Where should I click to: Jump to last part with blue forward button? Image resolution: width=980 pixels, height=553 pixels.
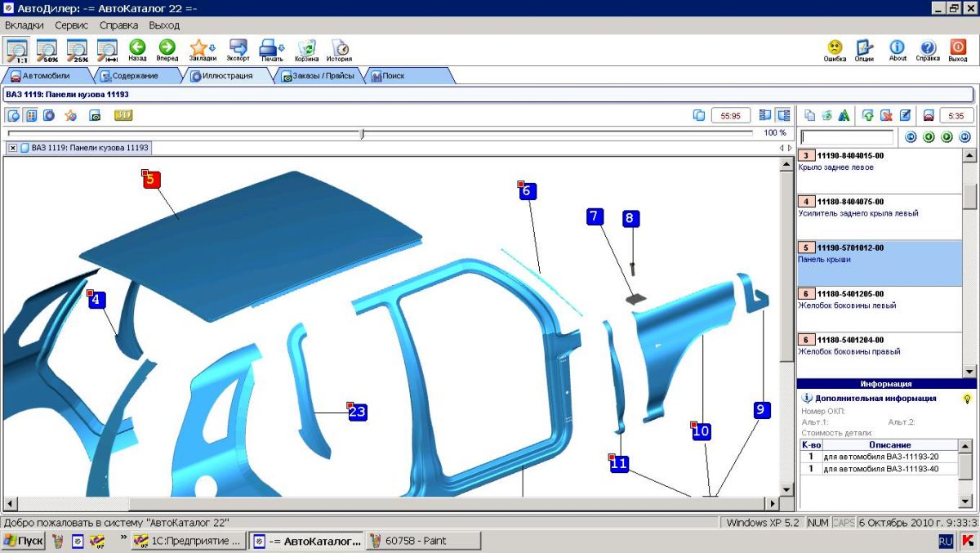[964, 137]
